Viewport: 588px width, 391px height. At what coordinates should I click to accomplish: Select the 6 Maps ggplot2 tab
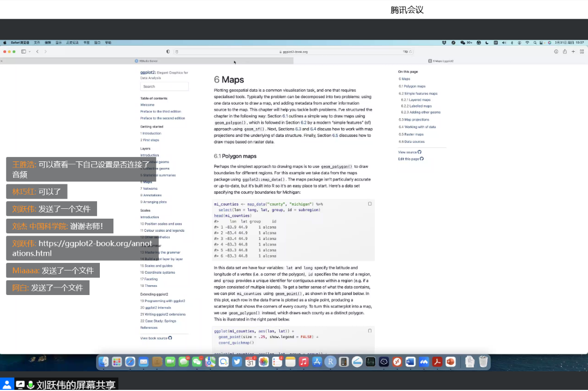(x=441, y=61)
